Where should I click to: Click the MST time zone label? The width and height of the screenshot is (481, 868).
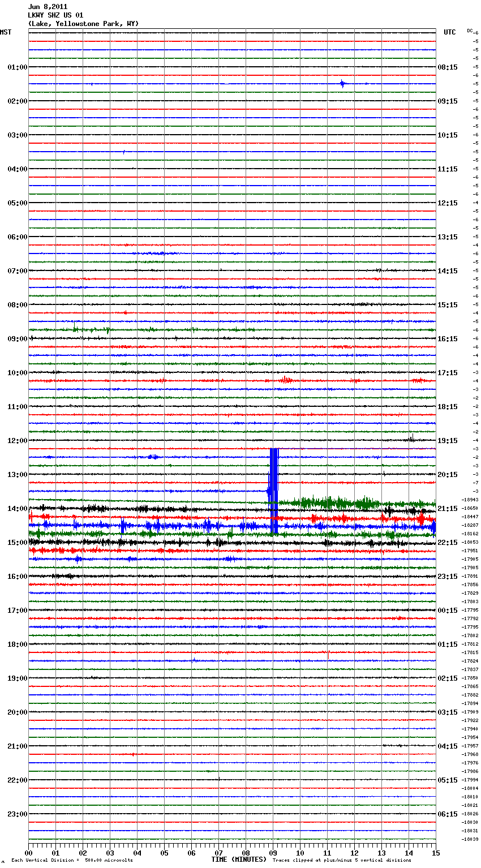6,32
